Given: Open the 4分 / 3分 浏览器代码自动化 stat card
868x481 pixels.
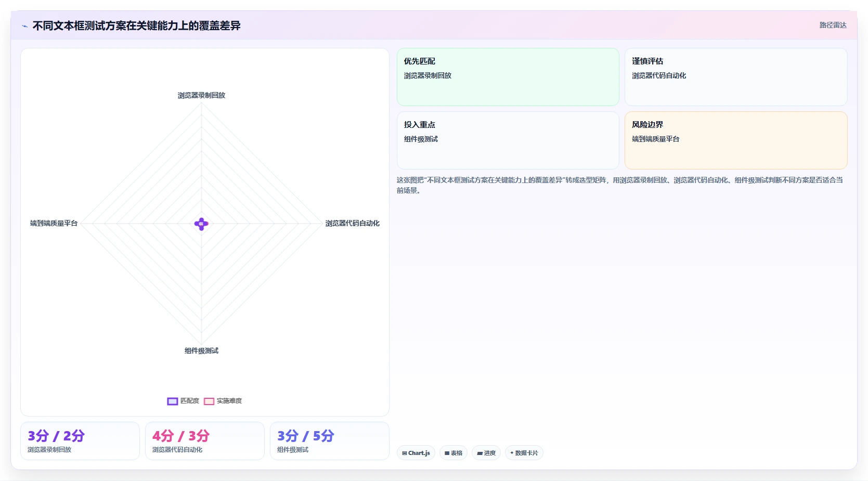Looking at the screenshot, I should tap(205, 441).
